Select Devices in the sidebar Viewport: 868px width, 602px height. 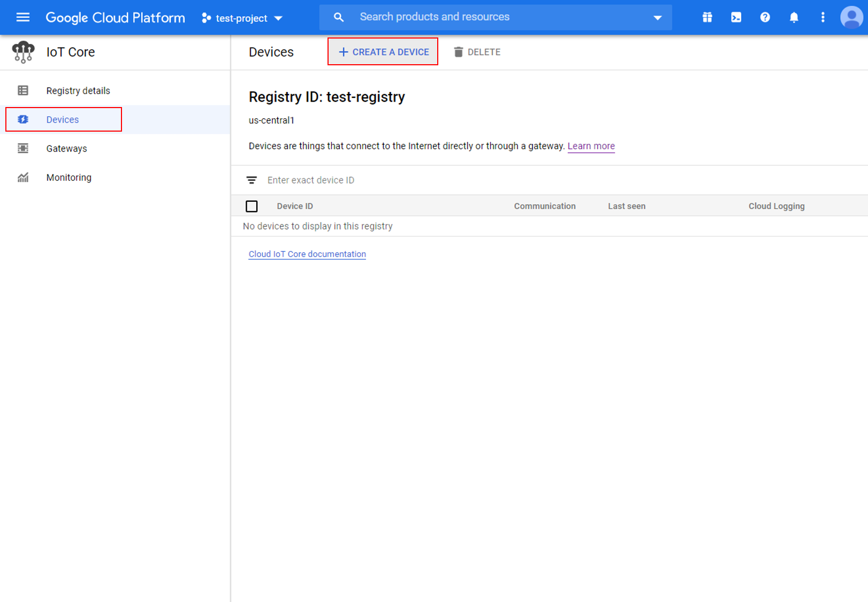tap(64, 119)
